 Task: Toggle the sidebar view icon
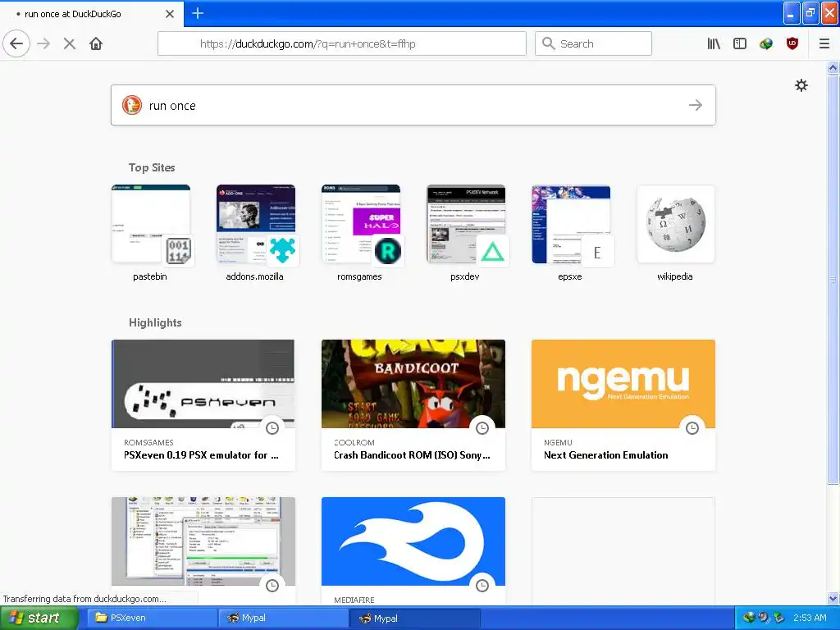(740, 43)
